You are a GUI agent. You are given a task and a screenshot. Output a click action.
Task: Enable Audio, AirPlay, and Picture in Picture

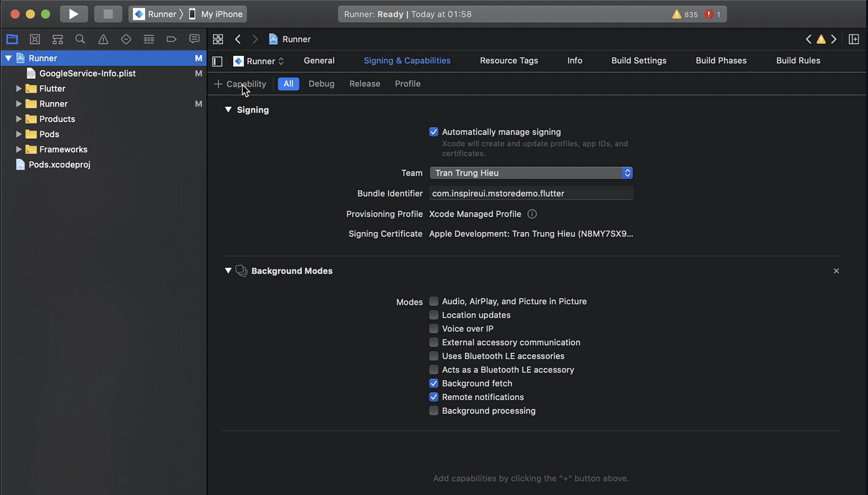433,301
